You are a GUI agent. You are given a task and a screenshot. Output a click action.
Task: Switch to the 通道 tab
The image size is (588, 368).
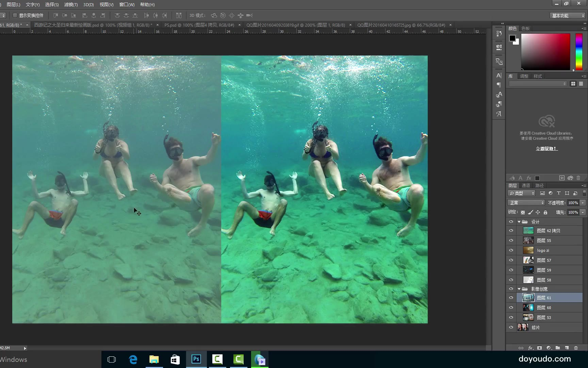click(526, 186)
